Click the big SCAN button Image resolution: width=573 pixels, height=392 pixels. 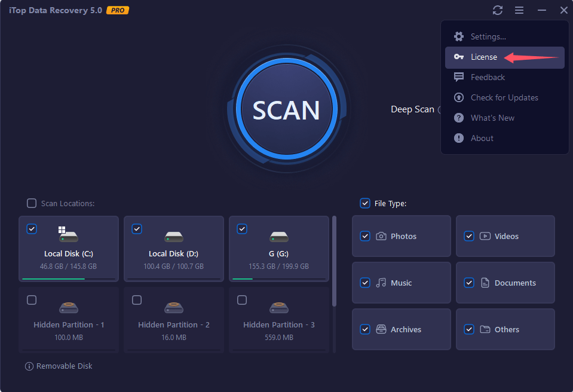pyautogui.click(x=286, y=110)
